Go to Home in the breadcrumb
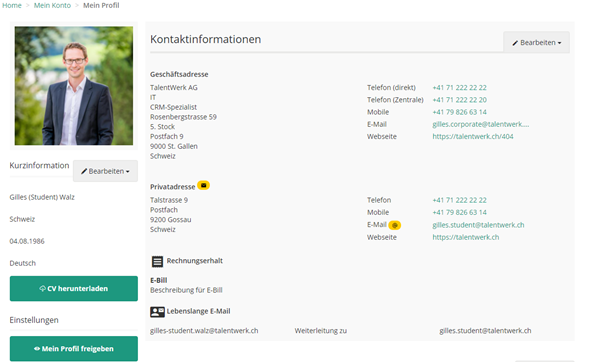Screen dimensions: 605x362 coord(12,5)
